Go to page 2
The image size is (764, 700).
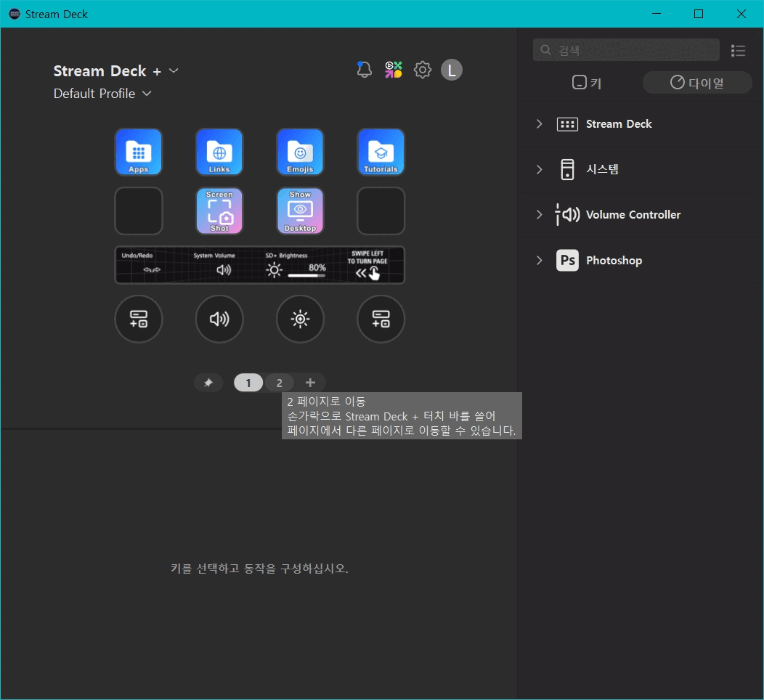pos(279,383)
